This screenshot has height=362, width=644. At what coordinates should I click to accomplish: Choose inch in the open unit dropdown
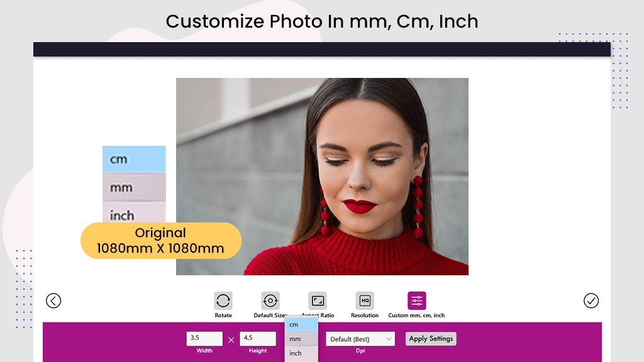pos(301,353)
